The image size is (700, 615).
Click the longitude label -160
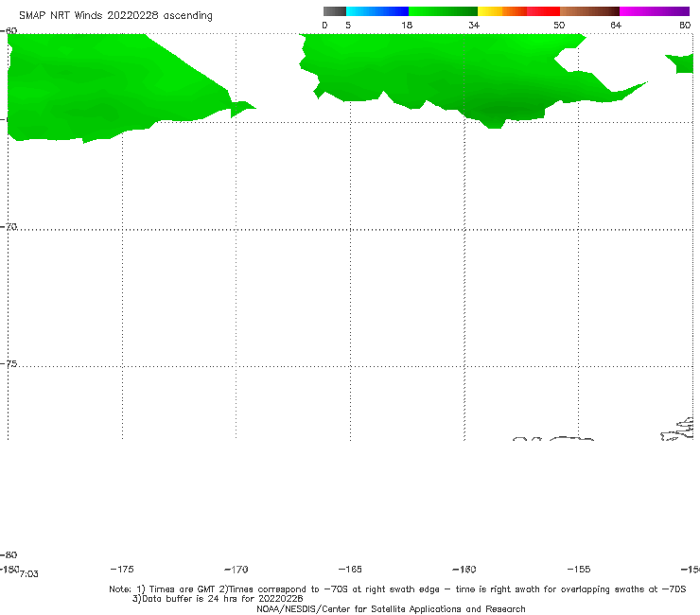[x=464, y=570]
